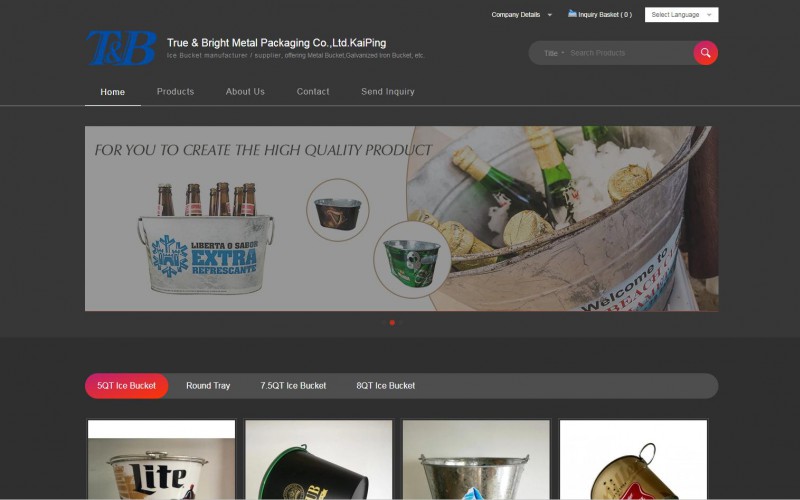Type in the Search Products field
Screen dimensions: 800x500
click(625, 53)
